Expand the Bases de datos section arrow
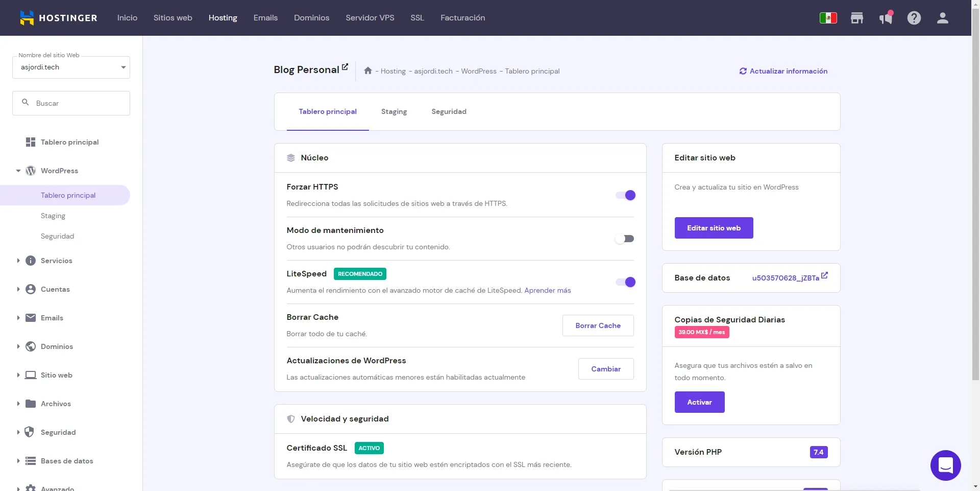 click(x=18, y=461)
